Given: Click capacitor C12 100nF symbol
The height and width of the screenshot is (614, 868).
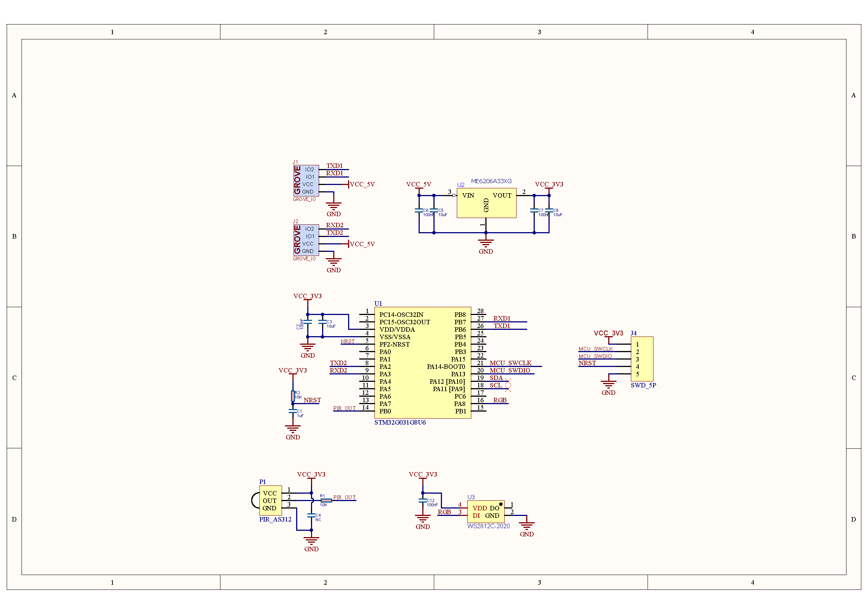Looking at the screenshot, I should tap(423, 500).
